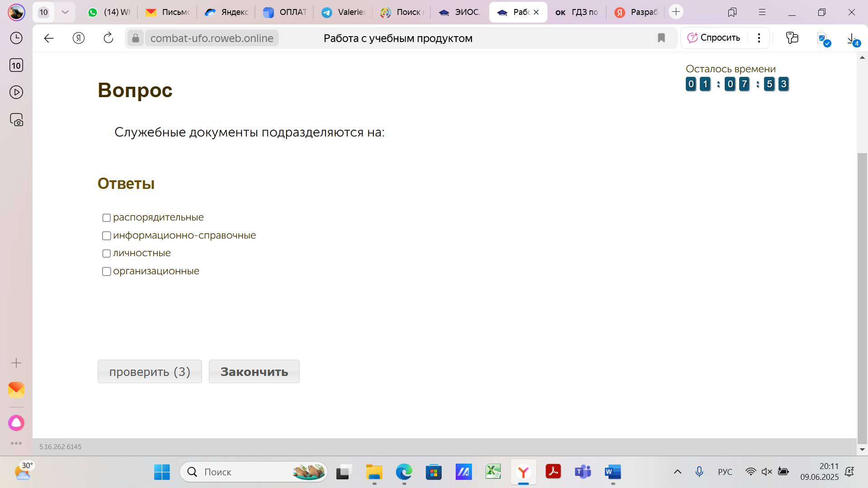868x488 pixels.
Task: Check the 'информационно-справочные' answer
Action: point(107,236)
